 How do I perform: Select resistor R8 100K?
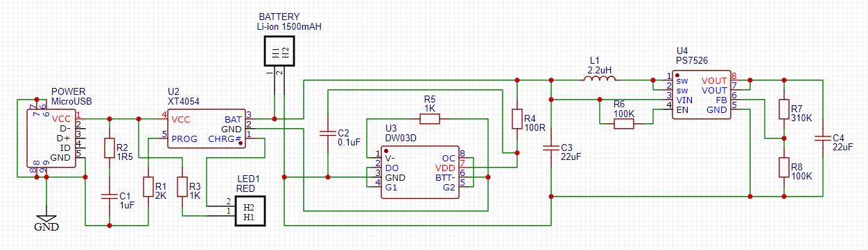tap(783, 168)
